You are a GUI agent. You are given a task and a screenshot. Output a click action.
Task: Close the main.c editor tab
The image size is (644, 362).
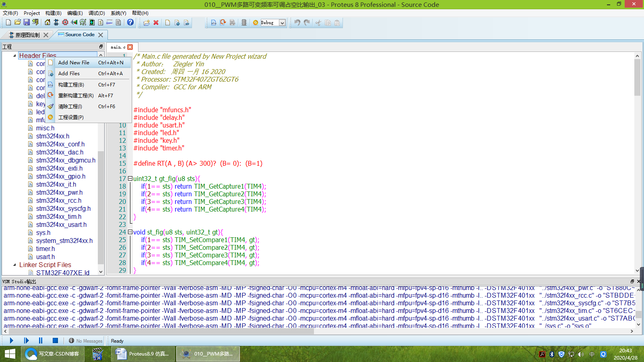[x=130, y=47]
